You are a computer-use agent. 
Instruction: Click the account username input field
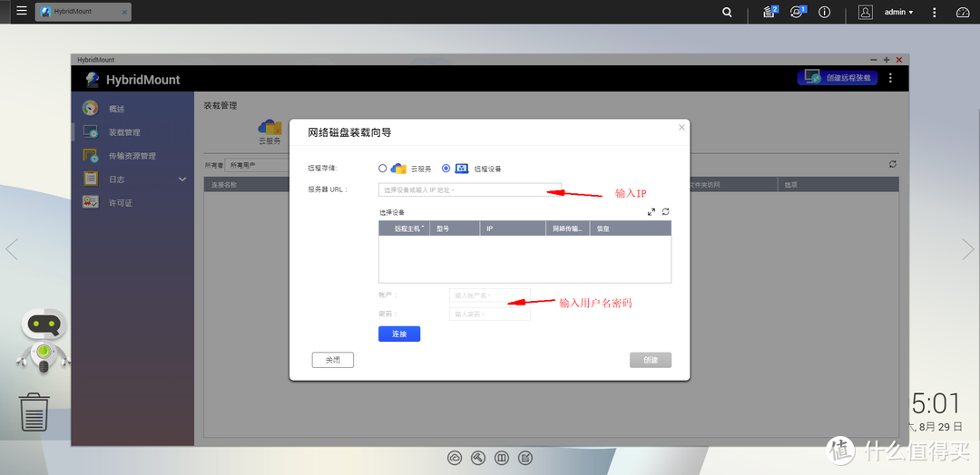pos(489,296)
